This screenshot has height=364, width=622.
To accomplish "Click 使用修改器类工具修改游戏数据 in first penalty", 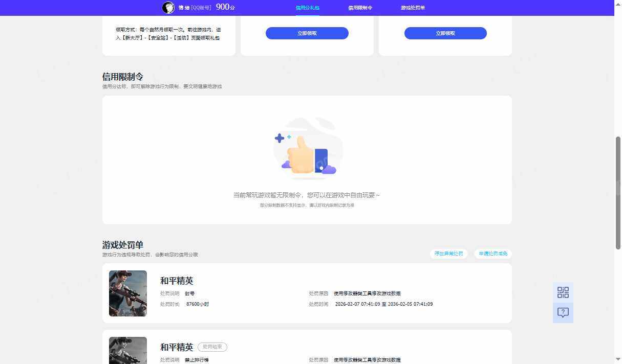I will (367, 293).
